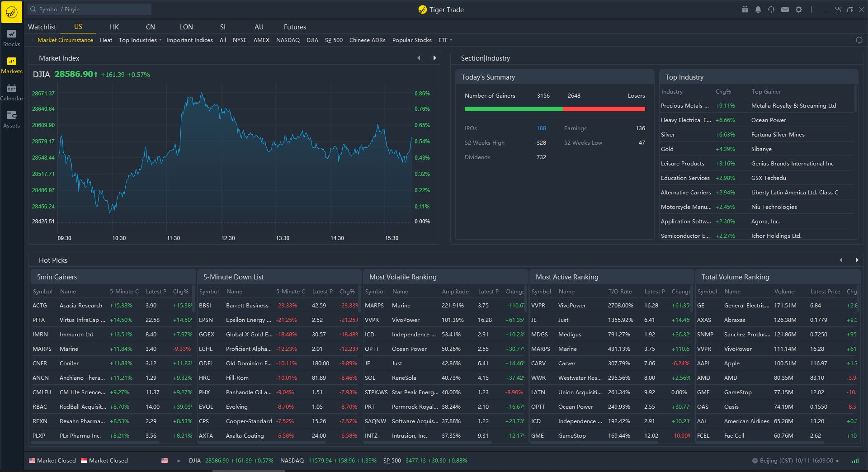
Task: Open the settings gear icon
Action: pyautogui.click(x=799, y=9)
